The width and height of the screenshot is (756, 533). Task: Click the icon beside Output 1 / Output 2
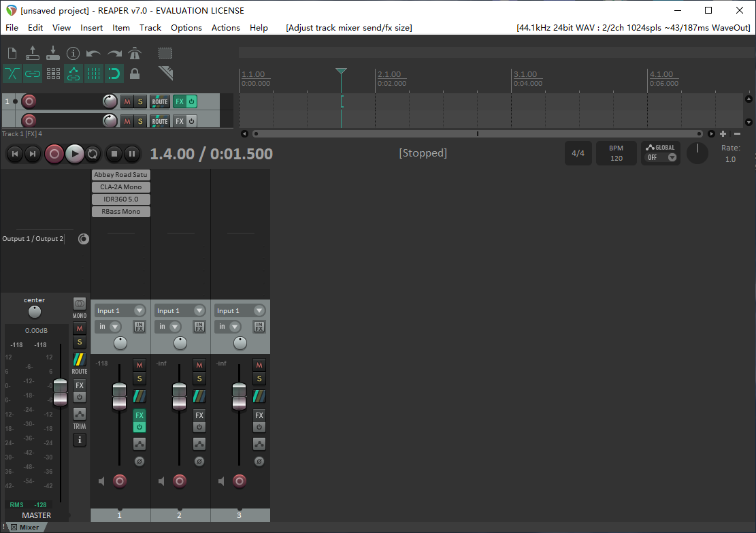84,239
